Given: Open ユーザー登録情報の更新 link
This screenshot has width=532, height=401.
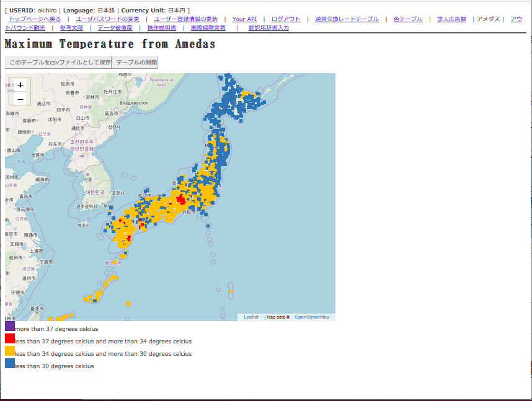Looking at the screenshot, I should 185,19.
